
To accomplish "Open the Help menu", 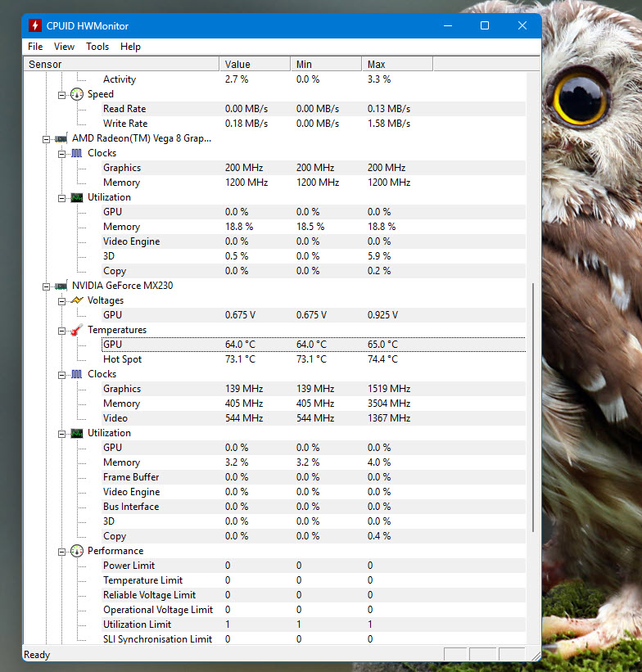I will tap(130, 47).
